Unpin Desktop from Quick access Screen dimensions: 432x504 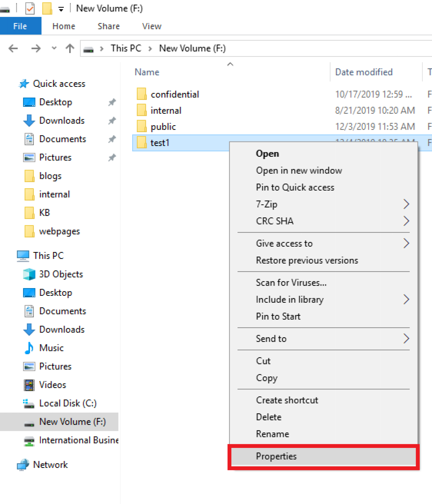(x=112, y=102)
